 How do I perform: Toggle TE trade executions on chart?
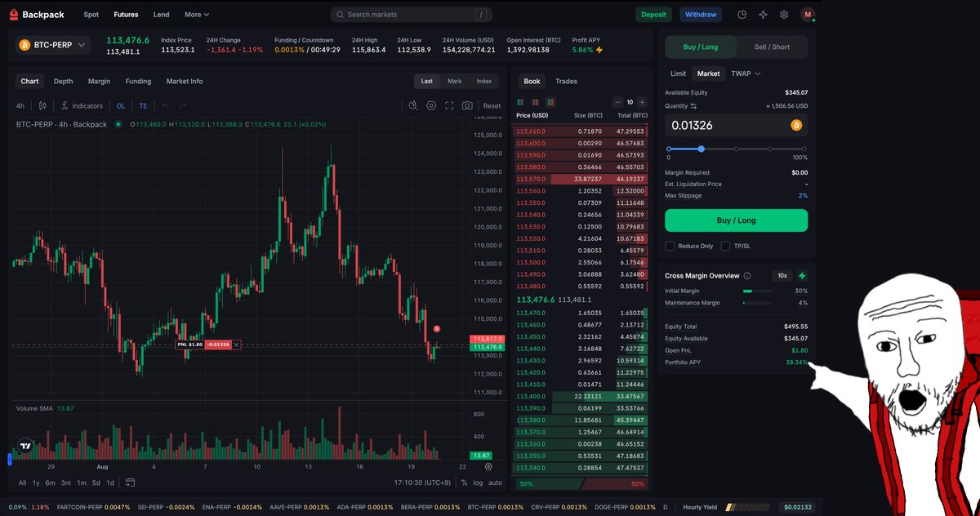(x=143, y=105)
